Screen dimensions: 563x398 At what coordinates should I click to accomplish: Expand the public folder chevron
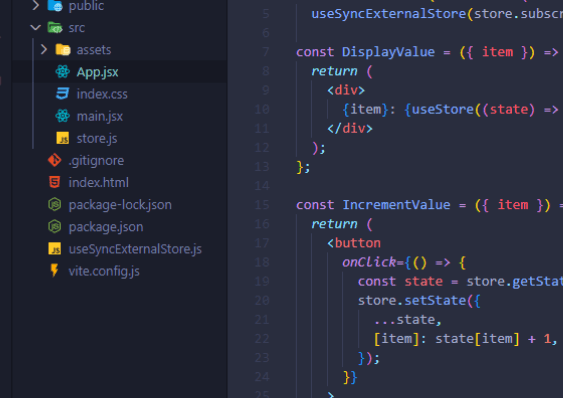36,5
